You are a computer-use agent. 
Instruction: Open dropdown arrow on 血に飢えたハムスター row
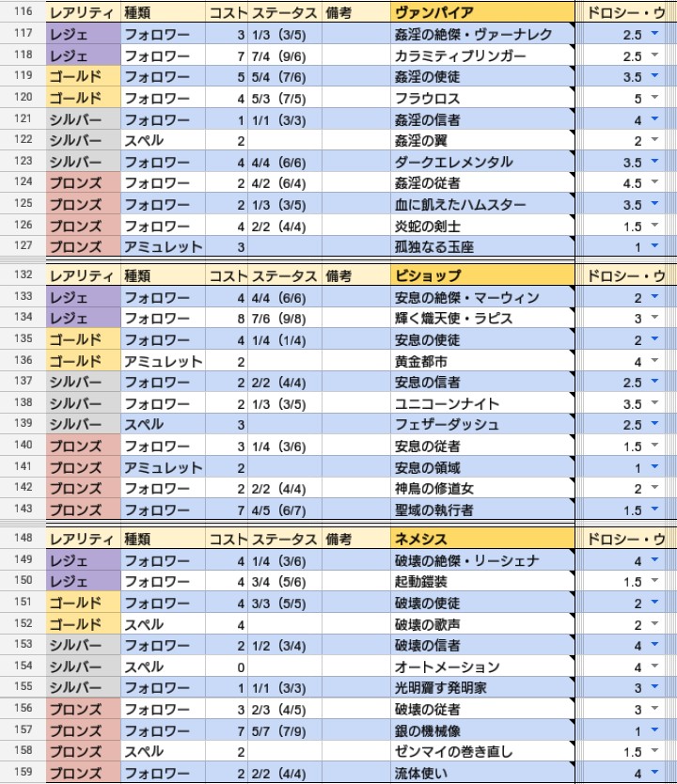pos(654,204)
